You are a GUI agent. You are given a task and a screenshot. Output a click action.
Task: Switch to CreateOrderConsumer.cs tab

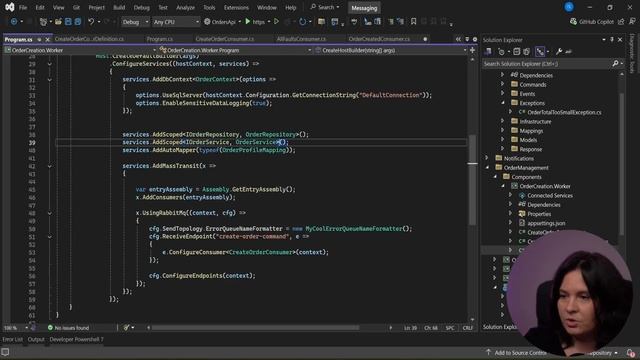click(x=225, y=39)
